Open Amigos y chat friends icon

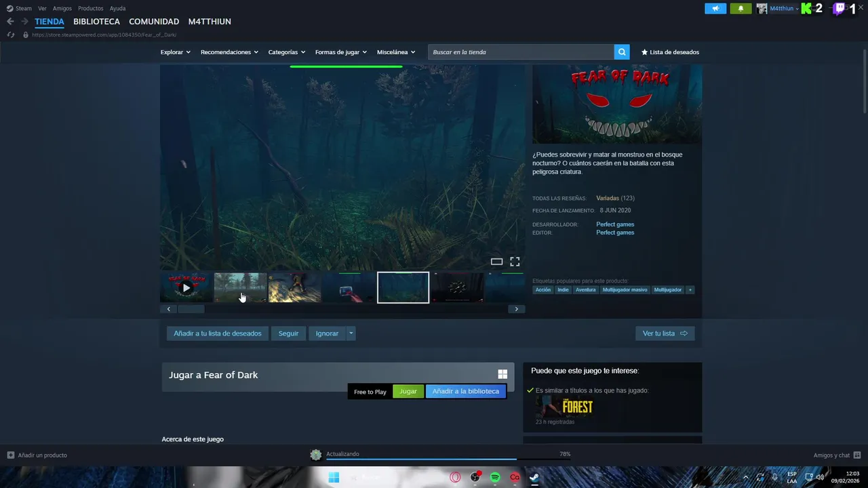click(x=857, y=455)
